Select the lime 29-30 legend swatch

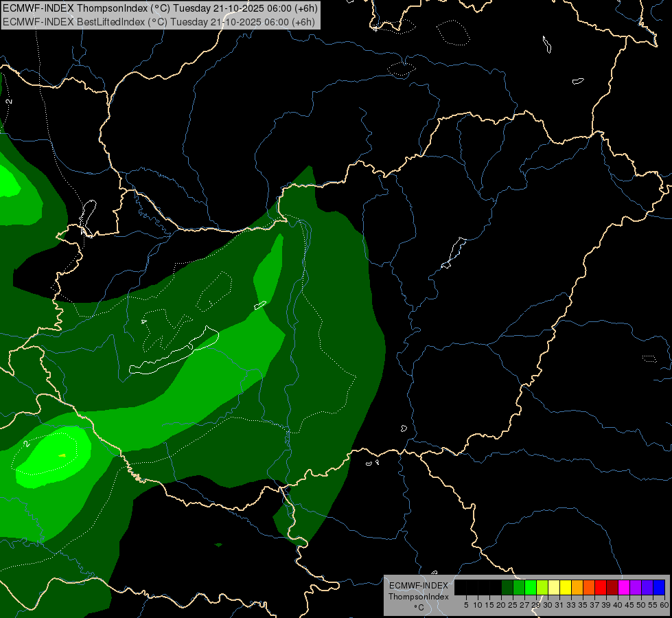click(x=542, y=587)
